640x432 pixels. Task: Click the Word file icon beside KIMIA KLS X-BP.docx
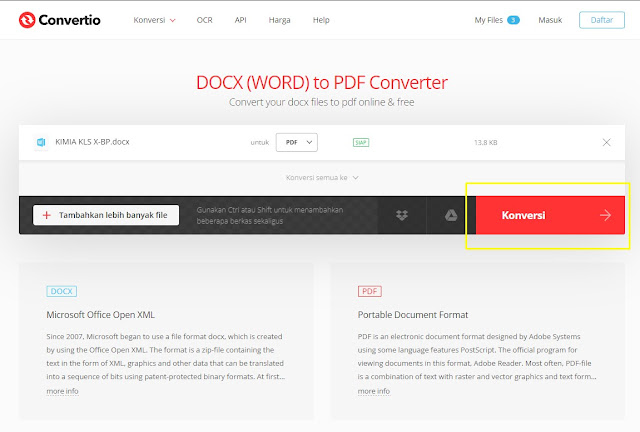(41, 142)
